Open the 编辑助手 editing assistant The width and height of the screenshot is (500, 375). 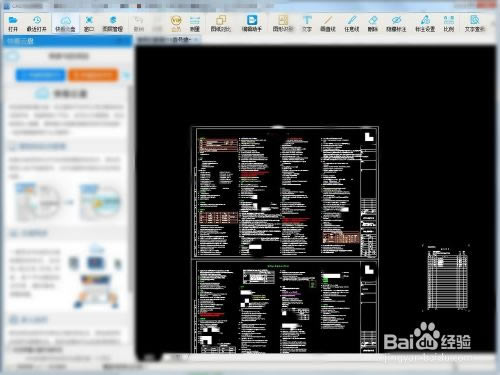[252, 23]
